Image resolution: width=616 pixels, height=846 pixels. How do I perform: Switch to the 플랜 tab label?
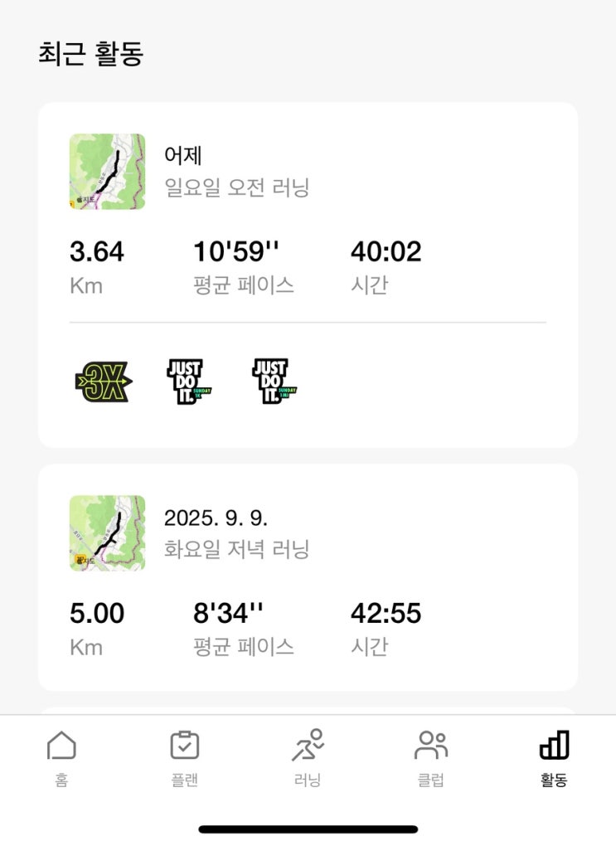(184, 780)
